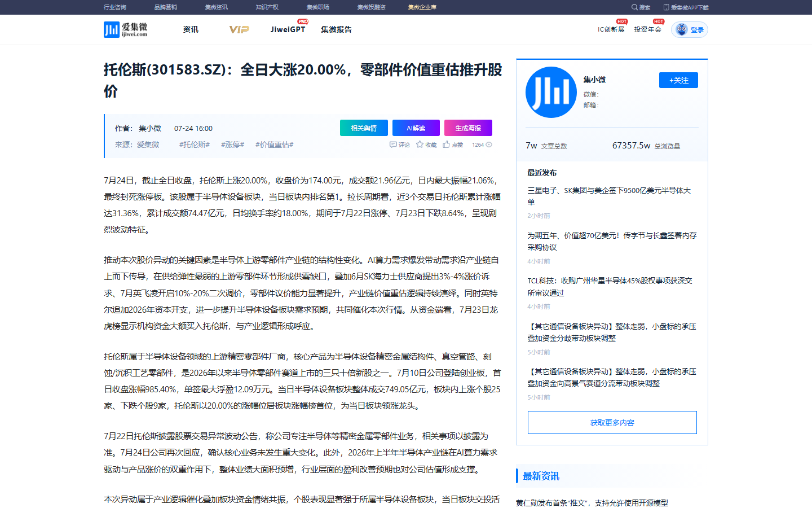Click the 获取更多内容 button
The width and height of the screenshot is (812, 508).
(612, 423)
